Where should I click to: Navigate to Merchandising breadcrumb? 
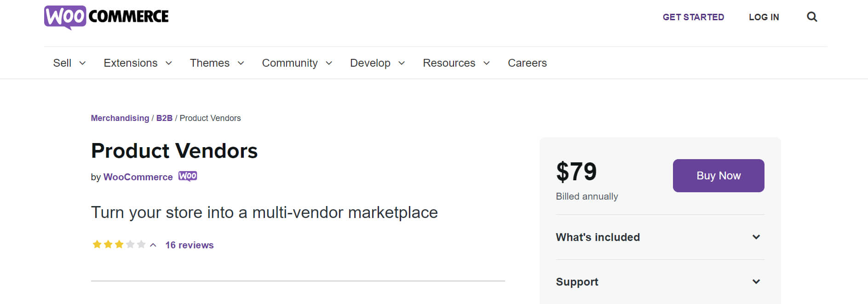pos(120,118)
